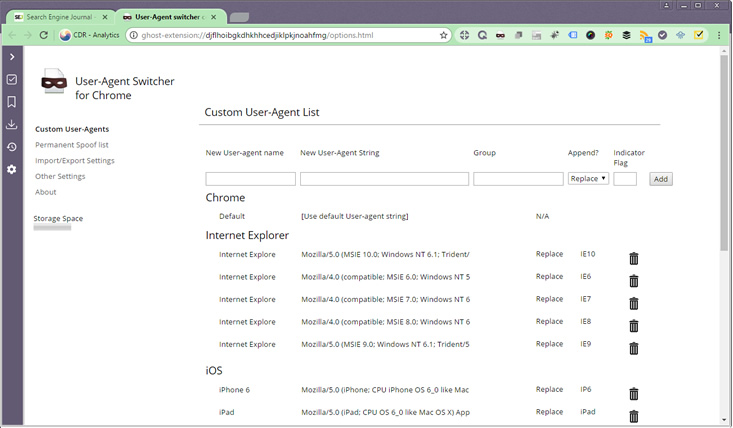Open the browser three-dot menu
Viewport: 733px width, 428px height.
point(719,35)
